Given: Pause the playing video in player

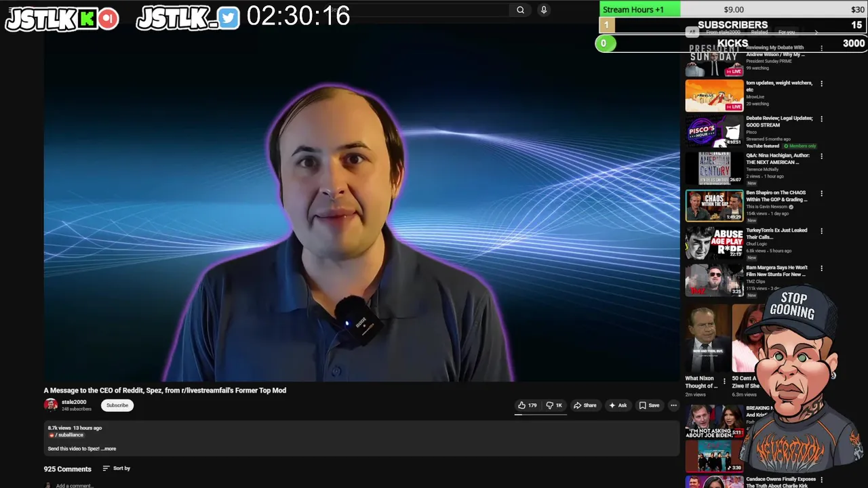Looking at the screenshot, I should point(361,202).
